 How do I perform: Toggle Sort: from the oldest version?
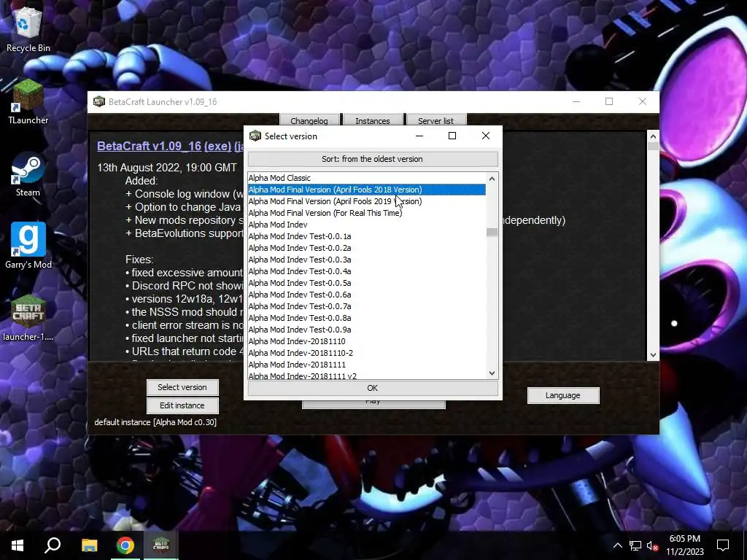pyautogui.click(x=373, y=159)
